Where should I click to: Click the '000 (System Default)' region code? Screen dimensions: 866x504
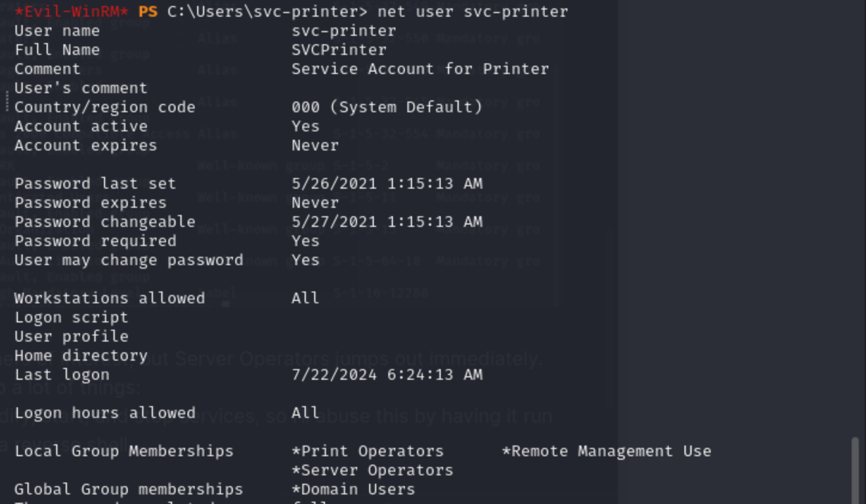point(386,107)
